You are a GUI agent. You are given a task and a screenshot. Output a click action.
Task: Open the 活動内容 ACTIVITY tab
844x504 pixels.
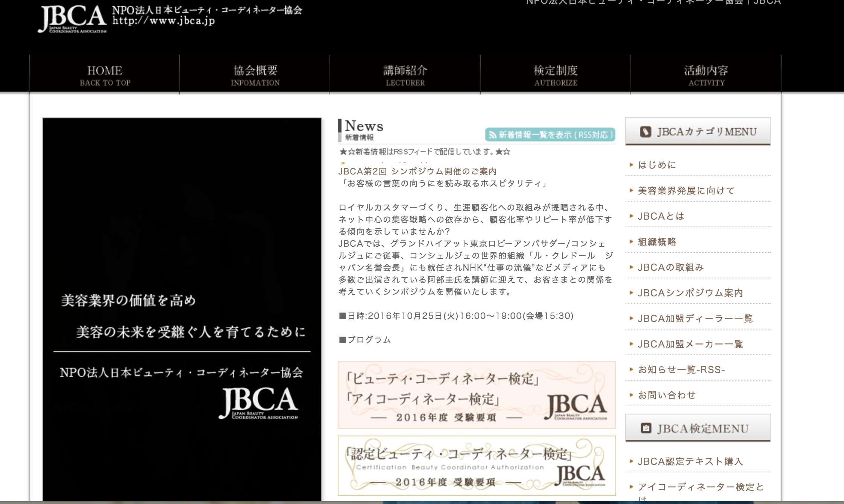pyautogui.click(x=706, y=75)
